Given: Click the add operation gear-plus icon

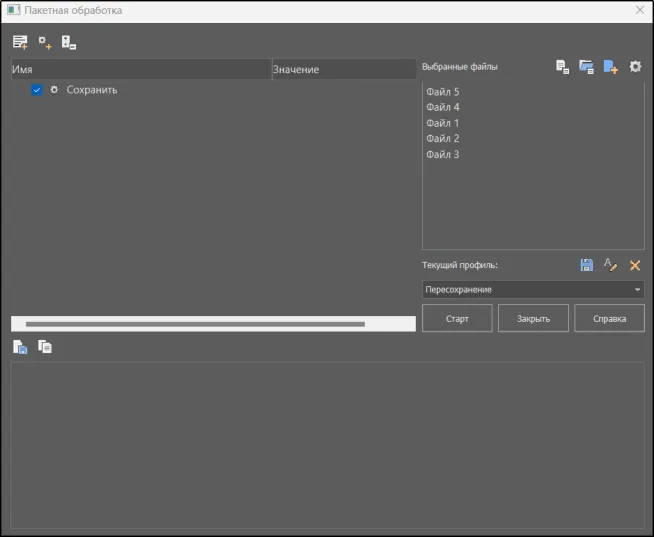Looking at the screenshot, I should coord(44,42).
